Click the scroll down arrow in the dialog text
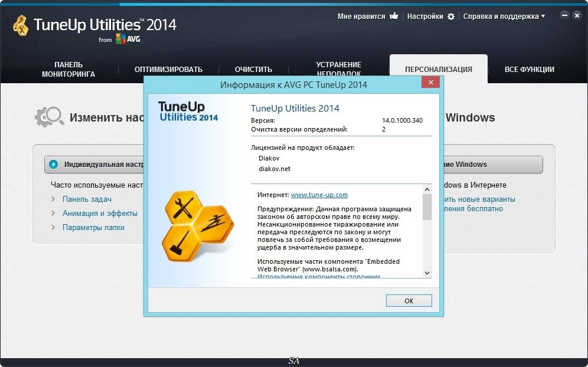 coord(427,273)
